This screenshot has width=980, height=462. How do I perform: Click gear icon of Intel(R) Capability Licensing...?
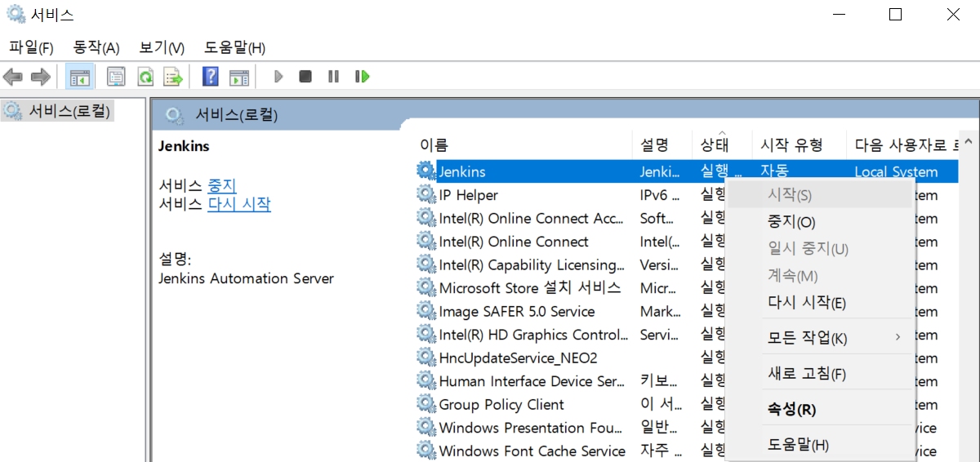(x=426, y=264)
